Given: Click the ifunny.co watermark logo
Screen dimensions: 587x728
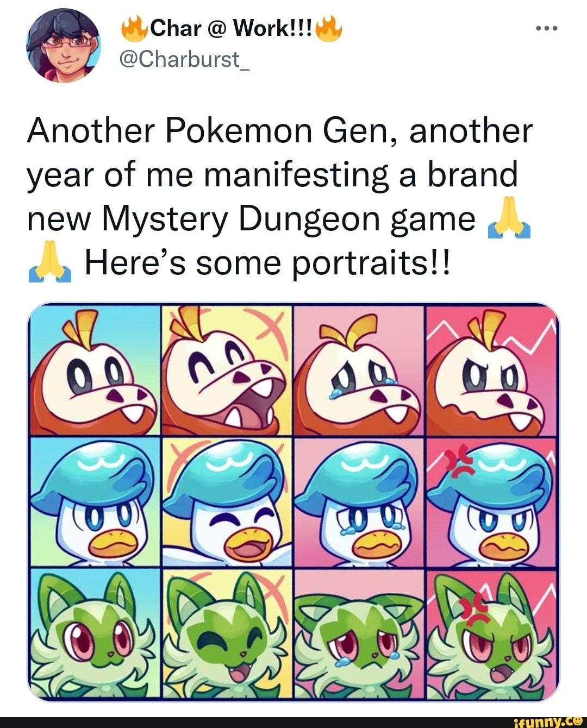Looking at the screenshot, I should pyautogui.click(x=543, y=720).
